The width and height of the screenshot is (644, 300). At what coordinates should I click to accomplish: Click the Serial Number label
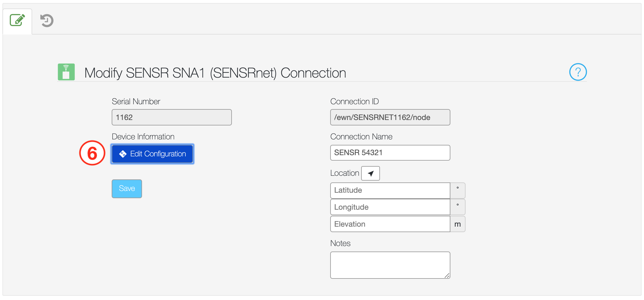click(136, 102)
